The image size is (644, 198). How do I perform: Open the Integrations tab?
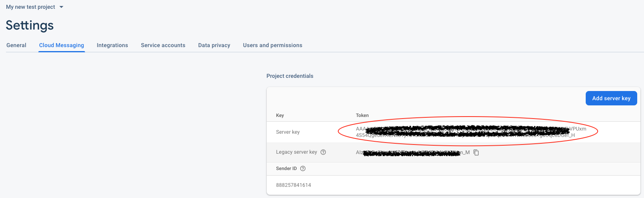(x=112, y=45)
